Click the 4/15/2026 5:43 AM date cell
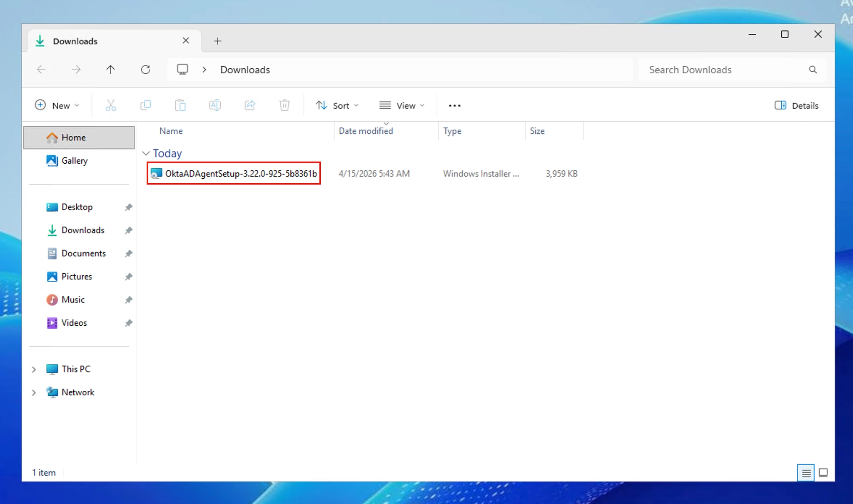This screenshot has height=504, width=853. [x=374, y=174]
